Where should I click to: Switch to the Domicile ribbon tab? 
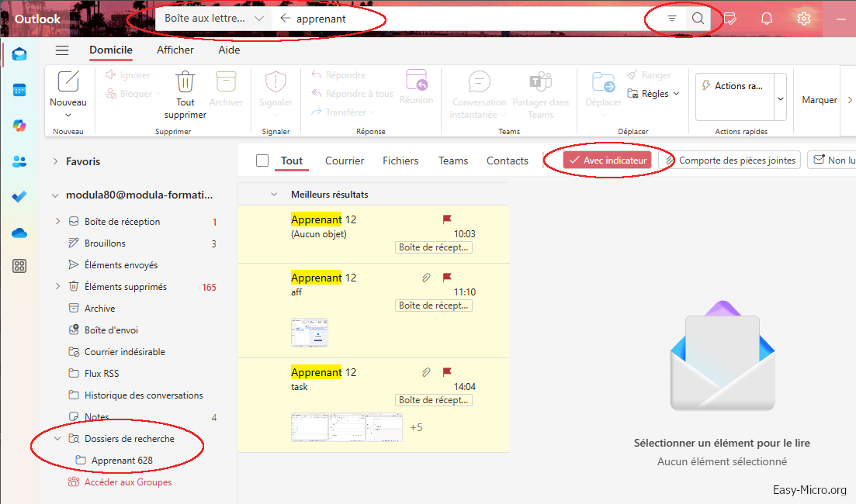(x=111, y=50)
